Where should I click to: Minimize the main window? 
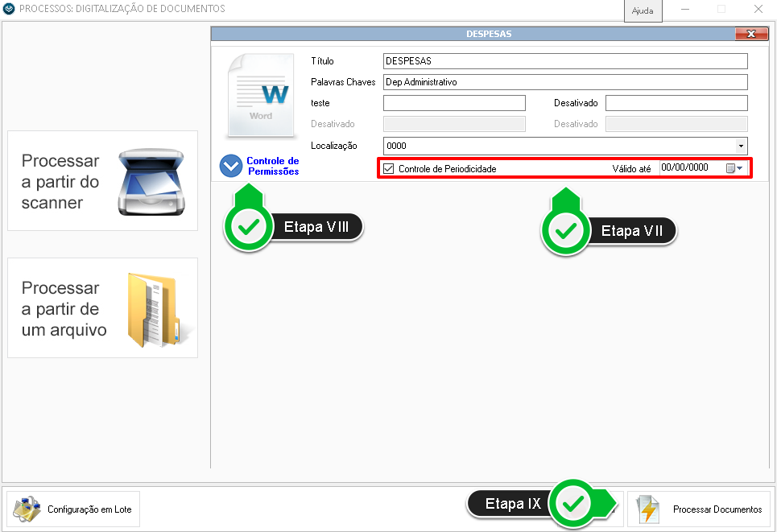tap(685, 9)
